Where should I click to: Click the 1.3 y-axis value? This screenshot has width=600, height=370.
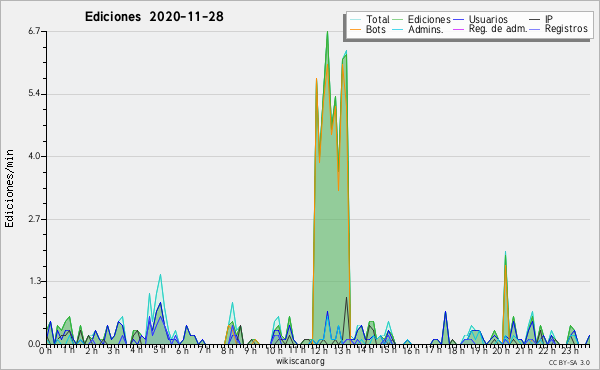tap(34, 282)
